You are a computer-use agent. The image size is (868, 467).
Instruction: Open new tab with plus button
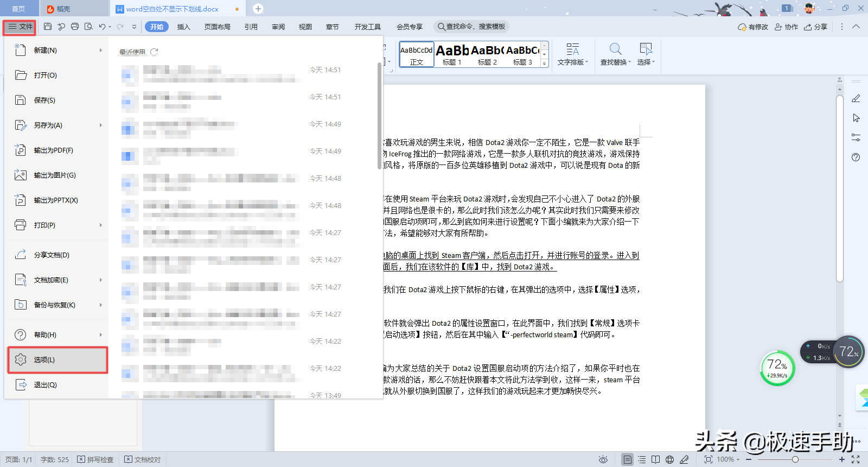pos(258,9)
